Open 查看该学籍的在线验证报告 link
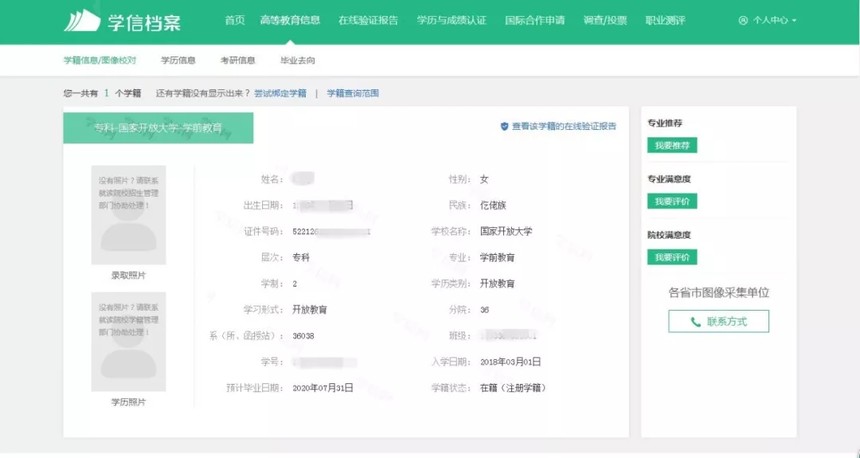This screenshot has width=860, height=458. (x=564, y=126)
